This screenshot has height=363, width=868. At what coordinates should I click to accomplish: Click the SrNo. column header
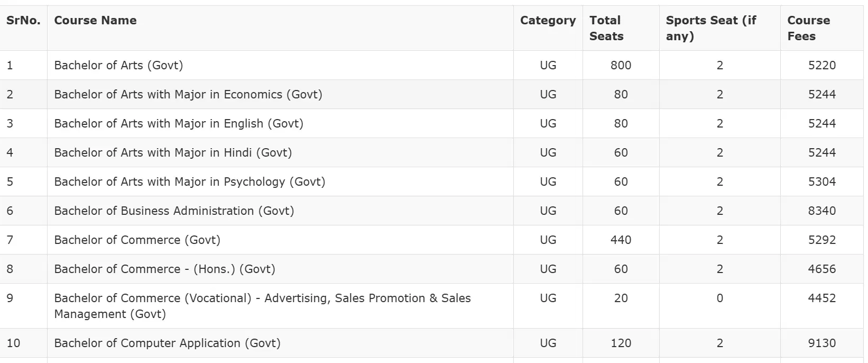(x=23, y=21)
